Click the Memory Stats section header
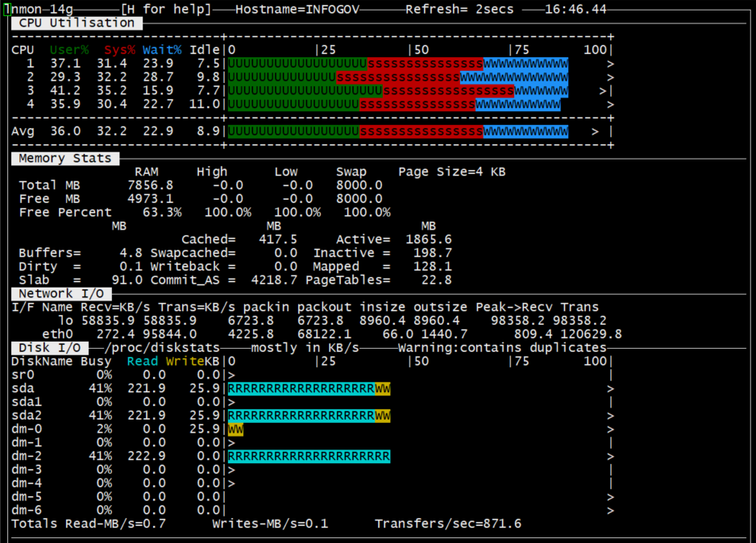The image size is (756, 543). [65, 159]
